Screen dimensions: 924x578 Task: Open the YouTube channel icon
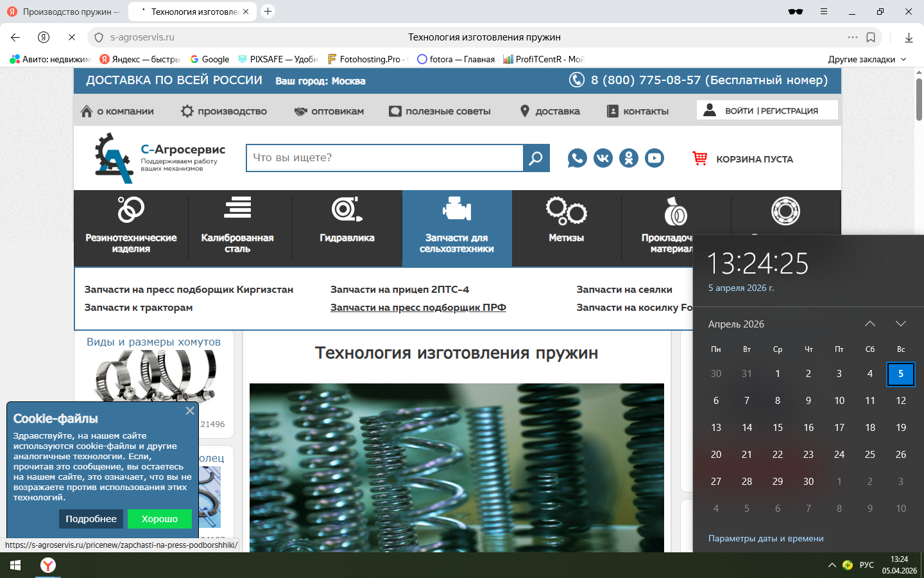[654, 158]
